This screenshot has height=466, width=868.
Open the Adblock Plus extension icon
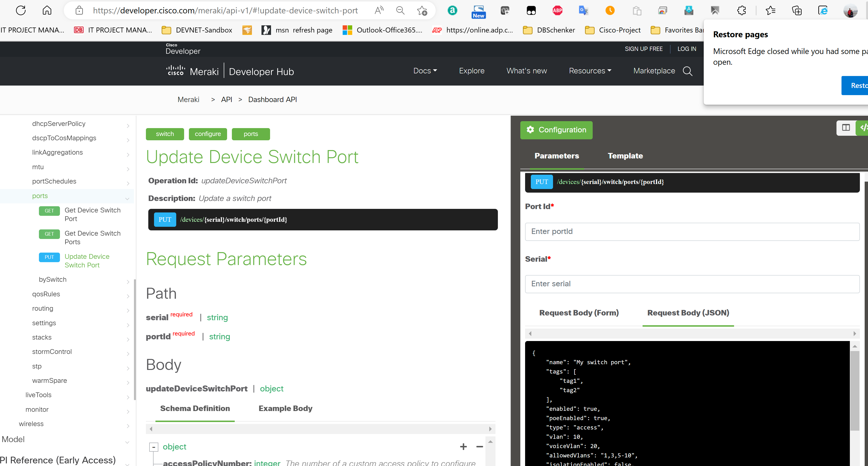pos(557,11)
